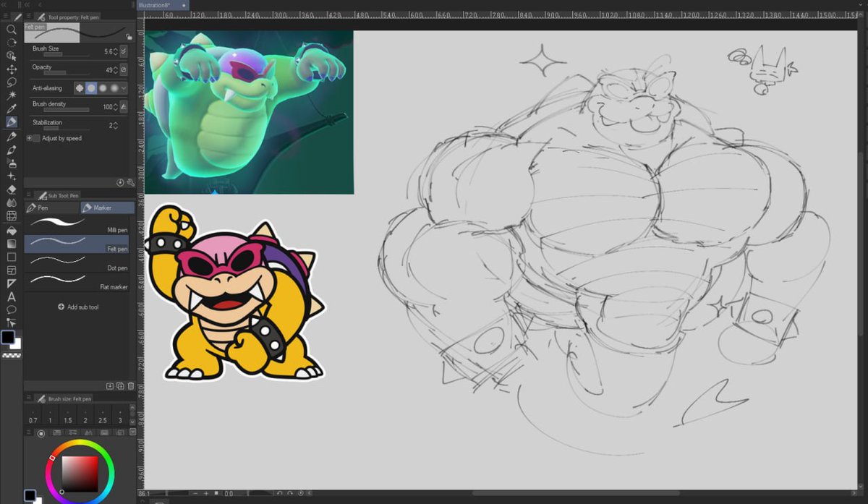
Task: Choose the Dot pen sub tool
Action: [x=77, y=263]
